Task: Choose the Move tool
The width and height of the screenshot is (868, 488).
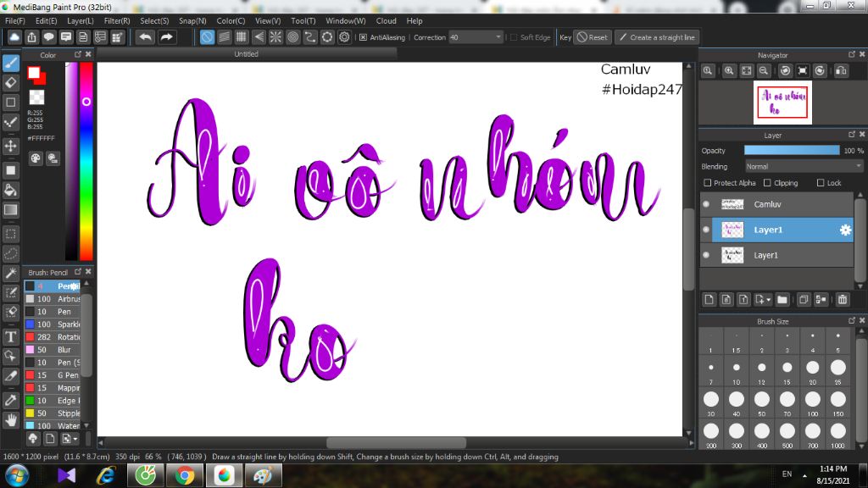Action: 10,146
